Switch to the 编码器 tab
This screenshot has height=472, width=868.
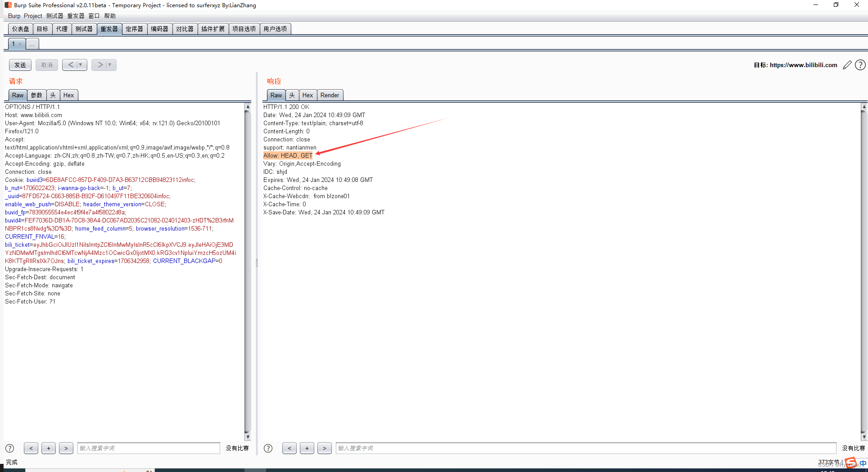(159, 29)
